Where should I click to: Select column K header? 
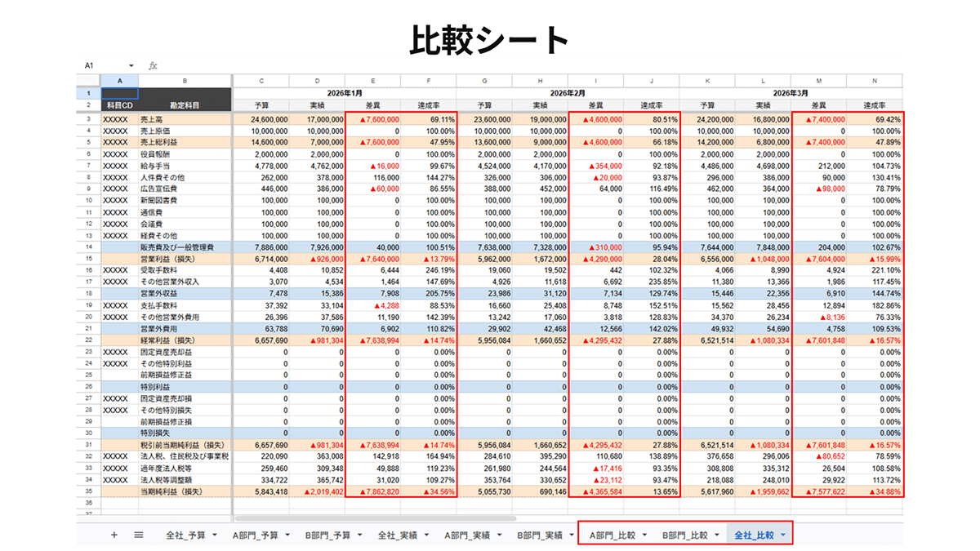tap(707, 80)
